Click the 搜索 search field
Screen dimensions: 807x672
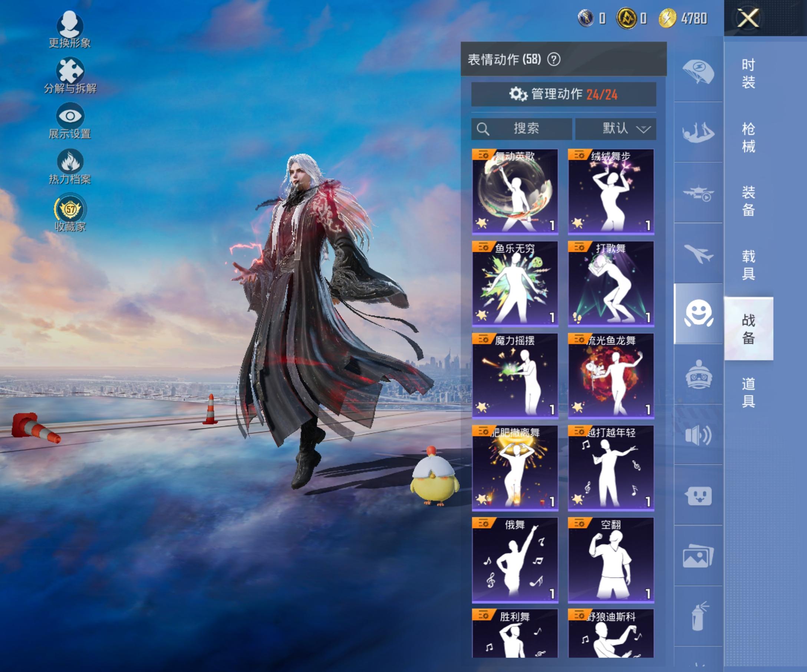[521, 128]
